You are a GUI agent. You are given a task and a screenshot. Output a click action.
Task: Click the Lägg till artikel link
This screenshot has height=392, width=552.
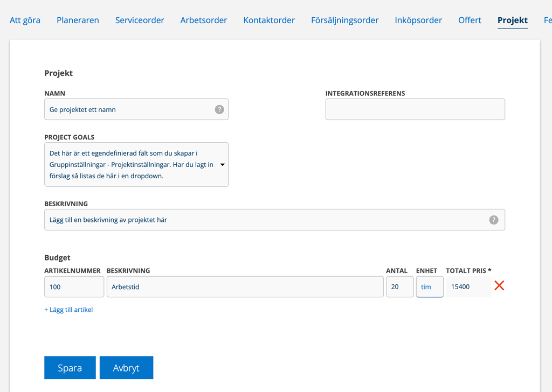(x=68, y=310)
